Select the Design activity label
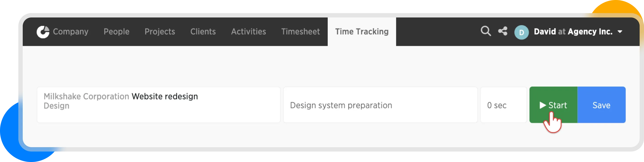 (x=57, y=106)
